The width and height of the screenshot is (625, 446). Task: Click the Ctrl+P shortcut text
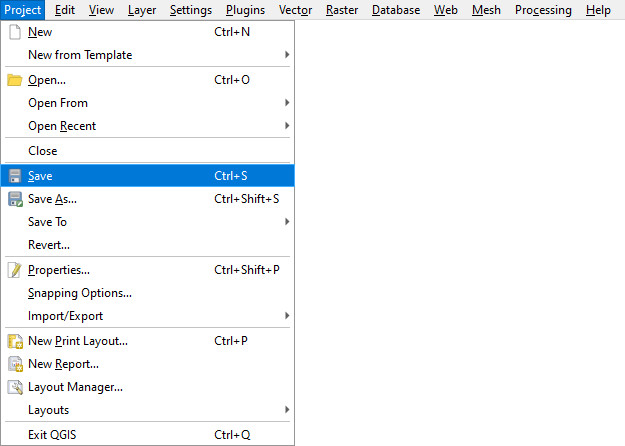pos(231,341)
